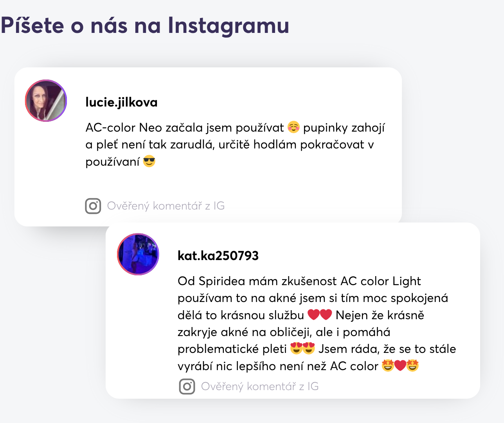Click 'pupinky zahojí' text in first comment
Viewport: 504px width, 423px height.
(344, 128)
